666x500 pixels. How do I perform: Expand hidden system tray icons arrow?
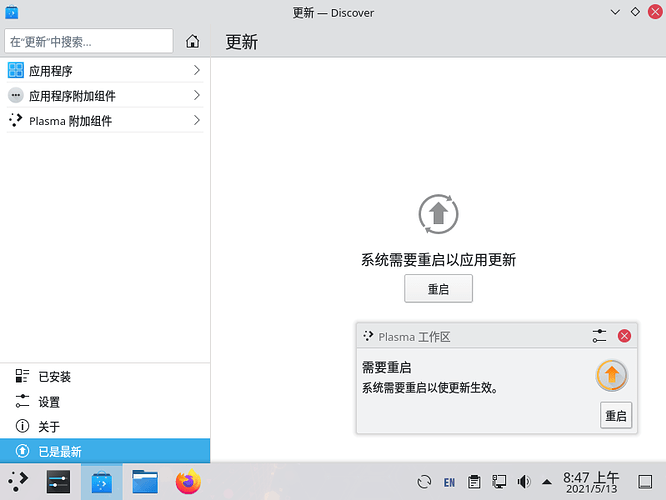tap(547, 482)
